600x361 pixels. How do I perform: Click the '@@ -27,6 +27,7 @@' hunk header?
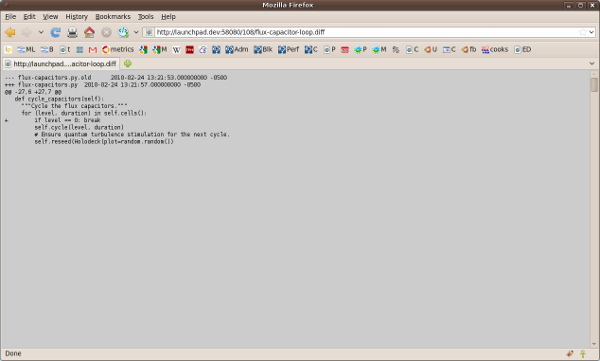[33, 92]
